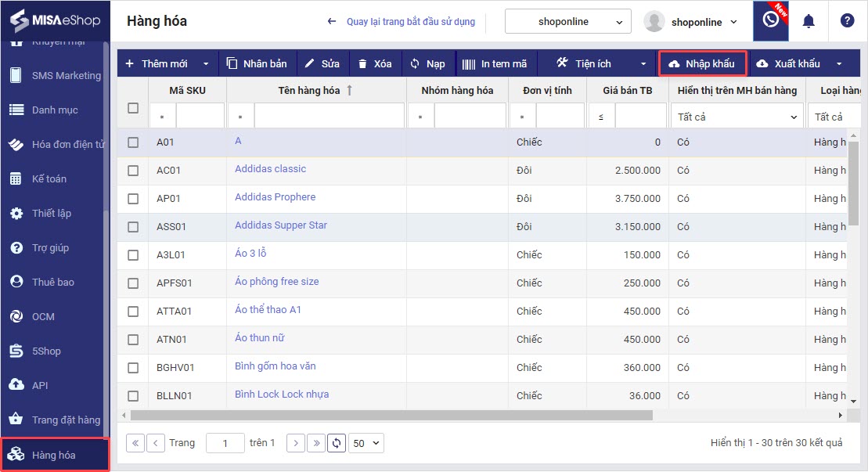
Task: Open the Addidas Prophere product link
Action: pyautogui.click(x=275, y=197)
